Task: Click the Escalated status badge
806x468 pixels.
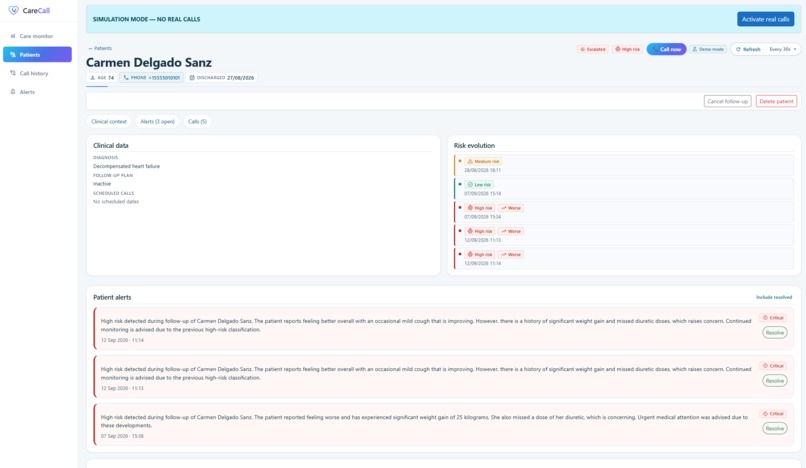Action: click(x=593, y=49)
